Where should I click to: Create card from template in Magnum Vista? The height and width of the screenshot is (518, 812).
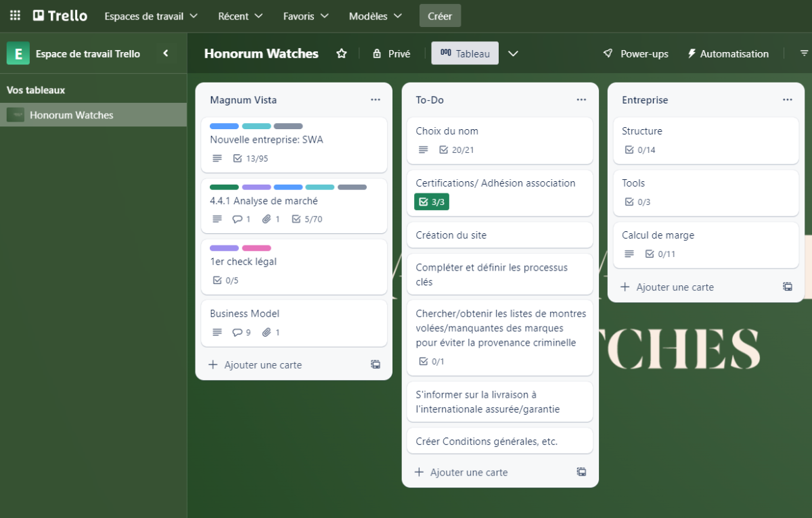click(x=376, y=364)
